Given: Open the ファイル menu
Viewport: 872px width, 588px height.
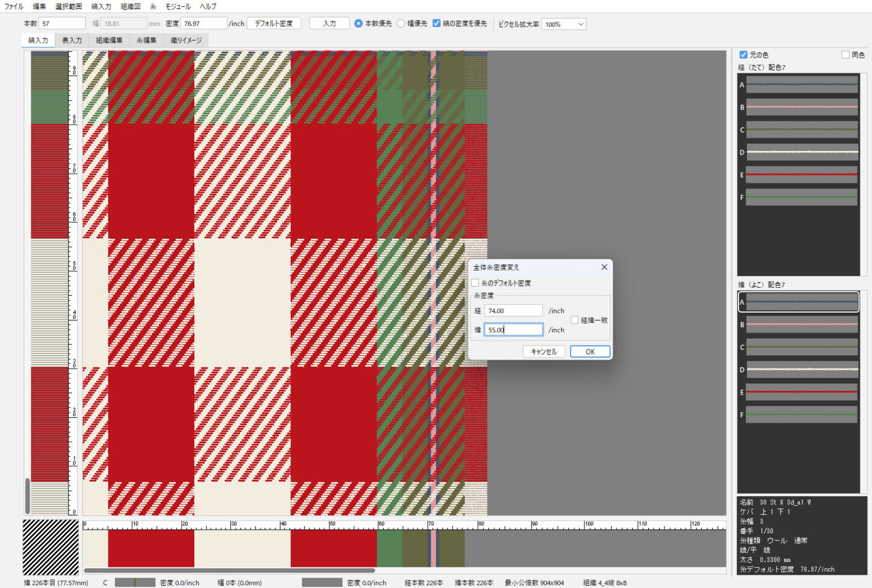Looking at the screenshot, I should [14, 7].
